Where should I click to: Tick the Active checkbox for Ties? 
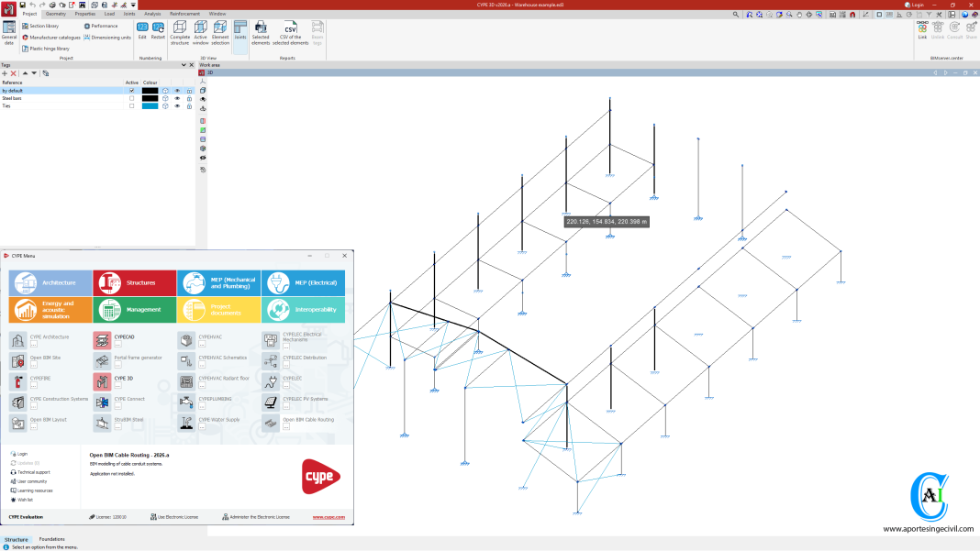(x=131, y=105)
